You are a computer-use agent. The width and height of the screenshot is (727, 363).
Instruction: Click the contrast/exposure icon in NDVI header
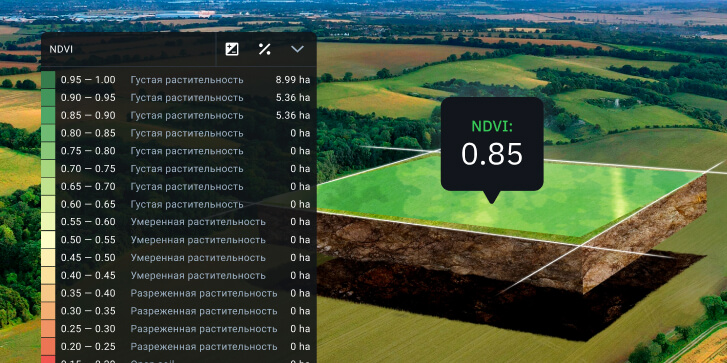pos(232,49)
